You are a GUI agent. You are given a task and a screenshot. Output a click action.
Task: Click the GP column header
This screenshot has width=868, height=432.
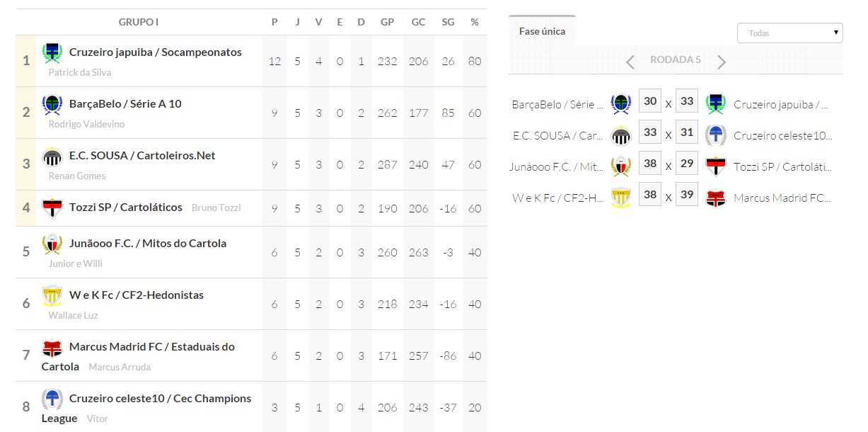tap(387, 22)
